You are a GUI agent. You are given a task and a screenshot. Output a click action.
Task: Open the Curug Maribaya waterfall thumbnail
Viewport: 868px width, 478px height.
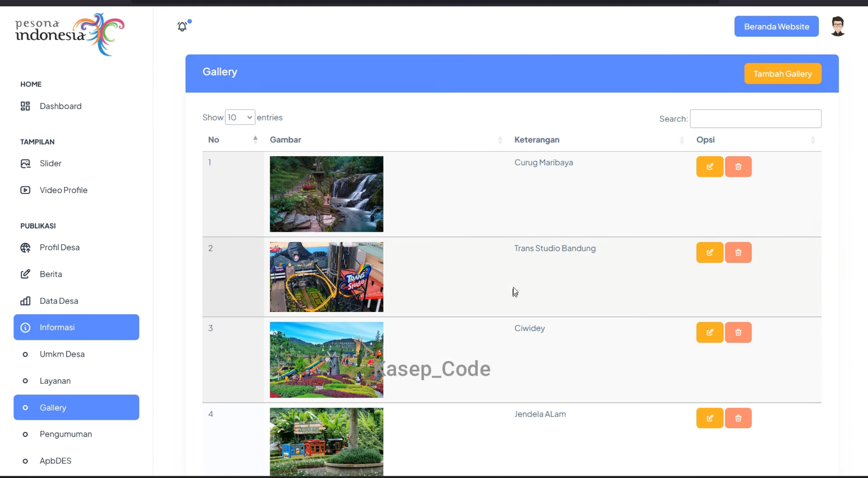pos(326,194)
